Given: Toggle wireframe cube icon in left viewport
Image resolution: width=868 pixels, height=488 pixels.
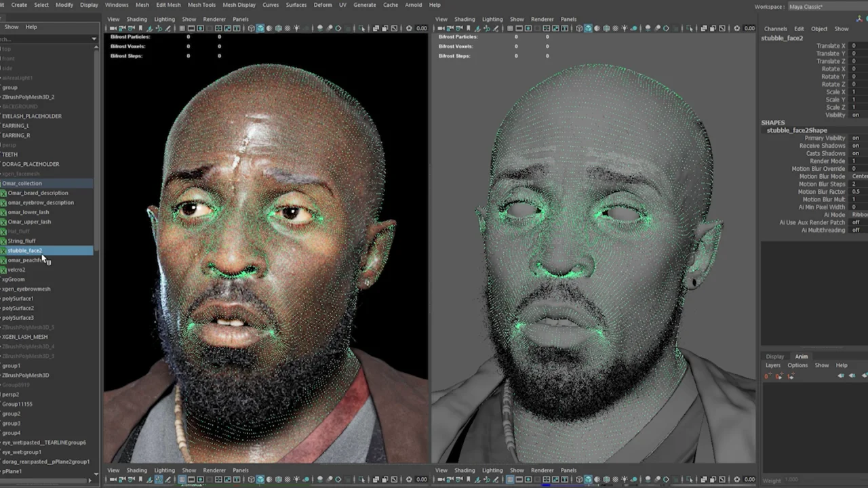Looking at the screenshot, I should point(251,28).
